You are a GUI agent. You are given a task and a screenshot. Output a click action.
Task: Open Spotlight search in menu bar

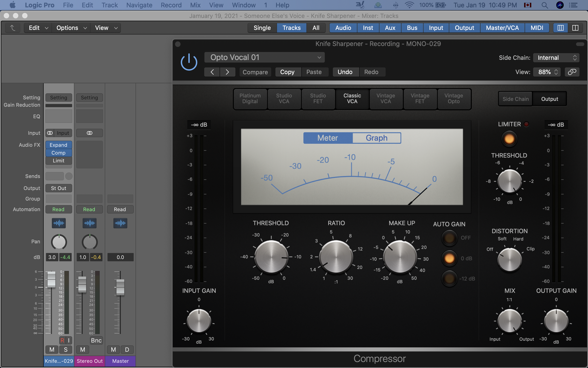pos(545,5)
